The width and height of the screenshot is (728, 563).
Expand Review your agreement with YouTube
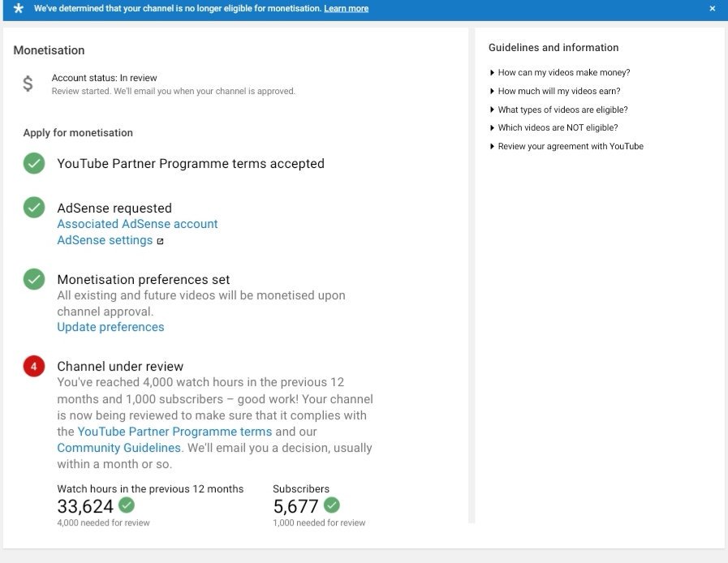[566, 146]
